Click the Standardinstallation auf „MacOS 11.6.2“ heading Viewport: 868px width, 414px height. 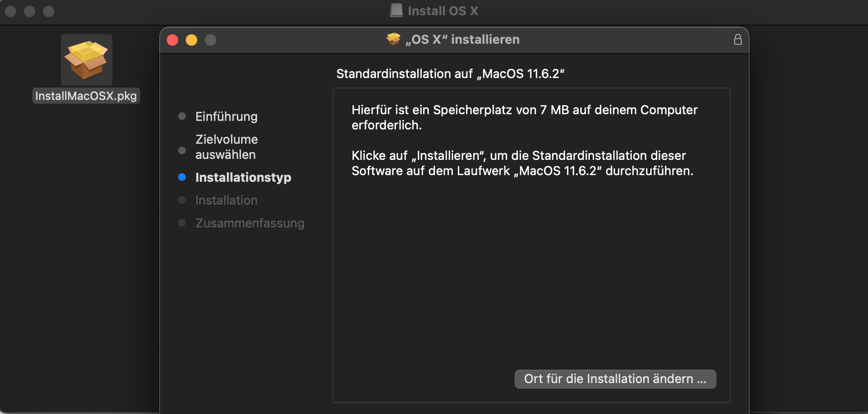[450, 74]
